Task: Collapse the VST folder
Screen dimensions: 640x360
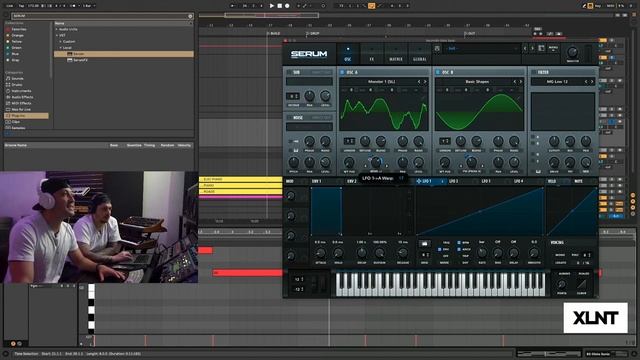Action: click(57, 36)
